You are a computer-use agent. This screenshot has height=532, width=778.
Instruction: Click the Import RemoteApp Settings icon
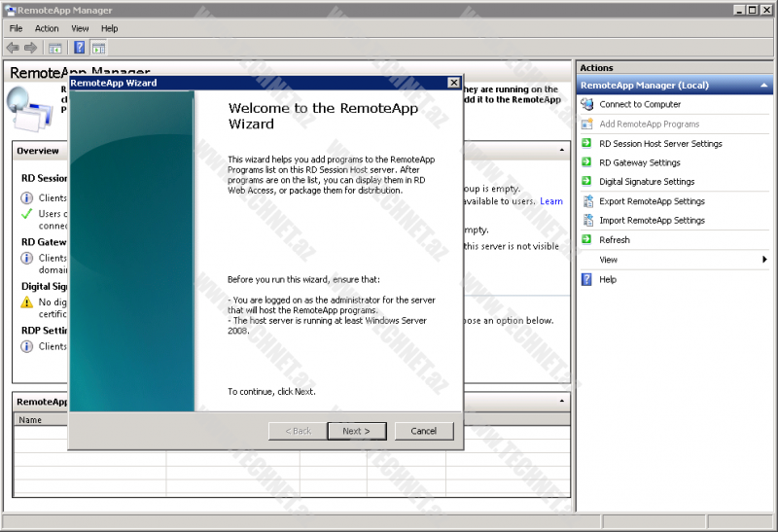[586, 221]
